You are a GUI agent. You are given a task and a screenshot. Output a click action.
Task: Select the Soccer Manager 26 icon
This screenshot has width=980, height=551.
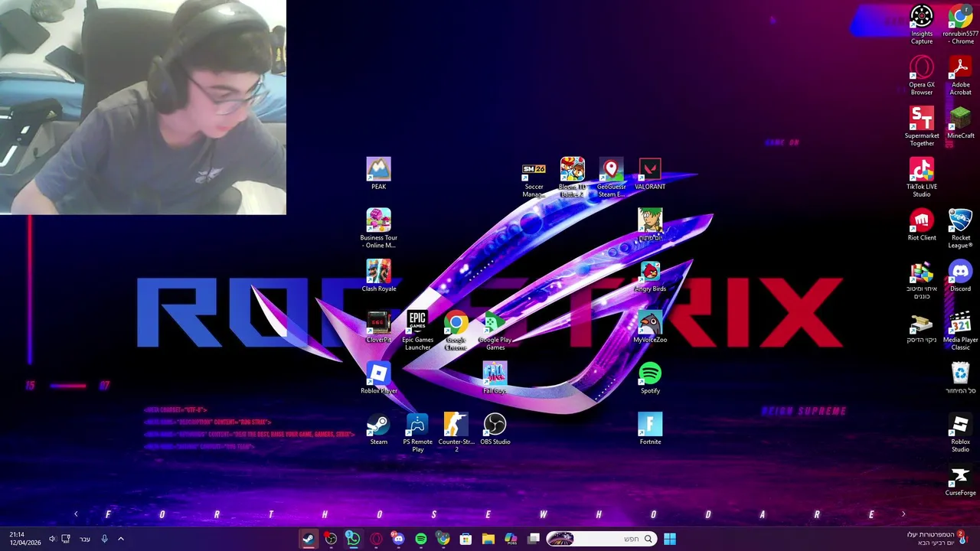coord(534,179)
